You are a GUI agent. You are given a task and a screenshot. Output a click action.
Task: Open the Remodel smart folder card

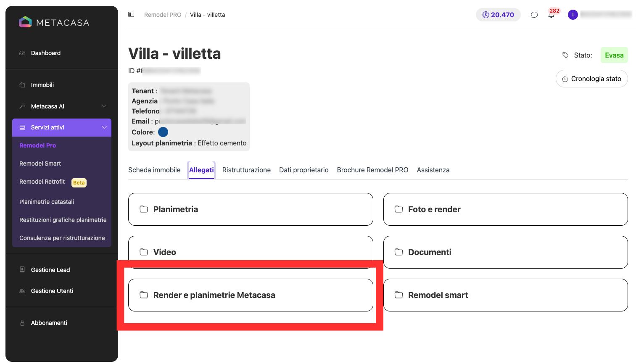coord(505,295)
